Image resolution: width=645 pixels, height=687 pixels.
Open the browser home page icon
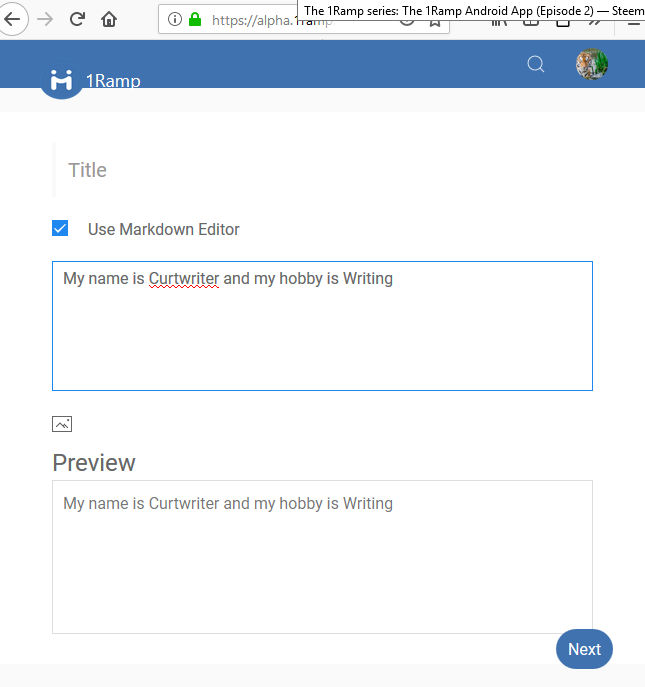(x=109, y=19)
